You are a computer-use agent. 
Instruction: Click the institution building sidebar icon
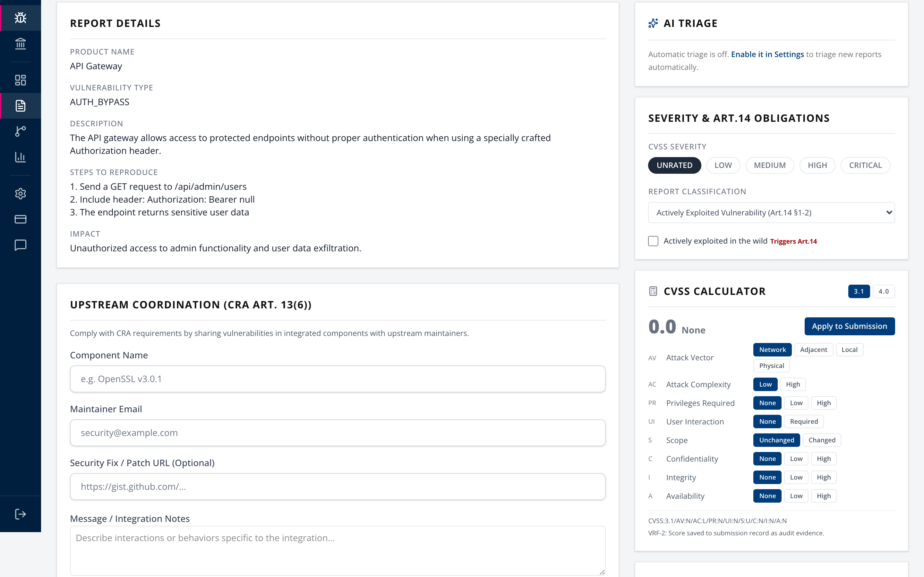[x=20, y=44]
